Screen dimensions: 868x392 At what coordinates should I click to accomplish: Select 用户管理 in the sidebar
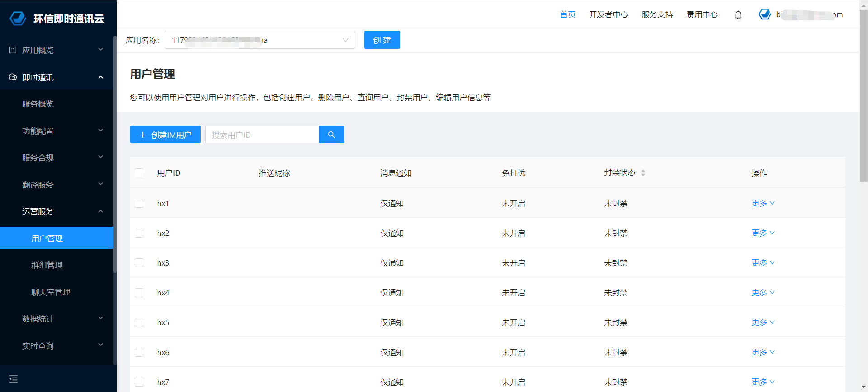pyautogui.click(x=57, y=238)
